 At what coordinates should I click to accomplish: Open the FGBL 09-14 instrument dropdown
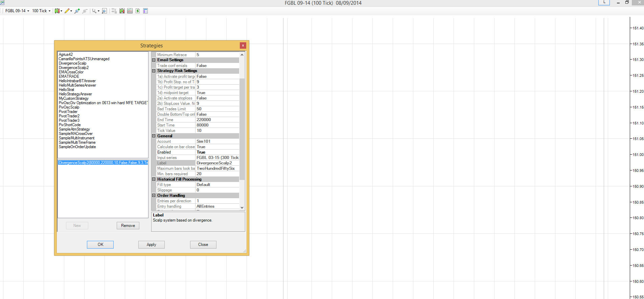[17, 11]
